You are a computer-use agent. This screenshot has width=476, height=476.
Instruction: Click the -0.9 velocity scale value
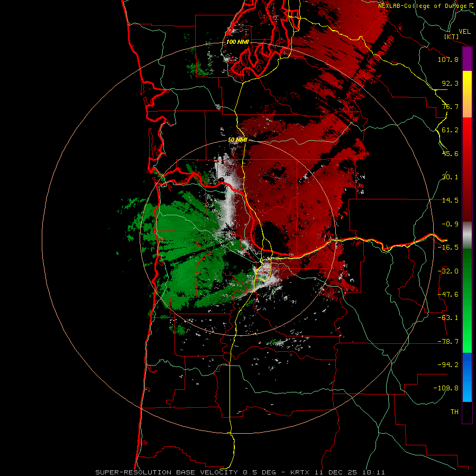[450, 224]
